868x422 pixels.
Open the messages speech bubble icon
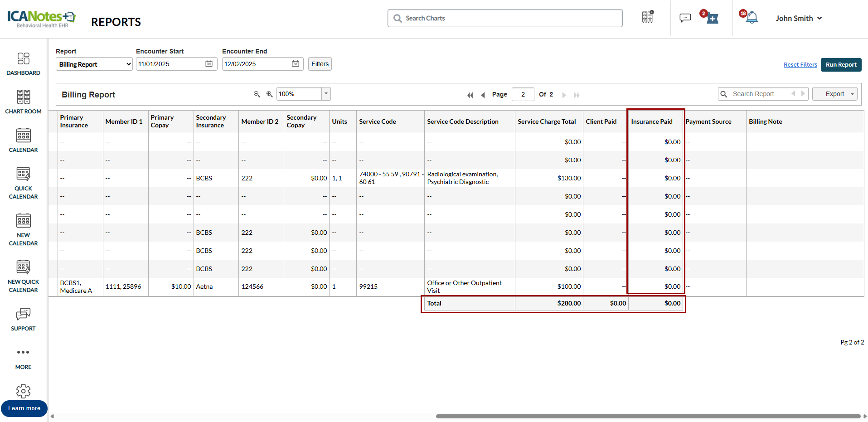(x=685, y=18)
